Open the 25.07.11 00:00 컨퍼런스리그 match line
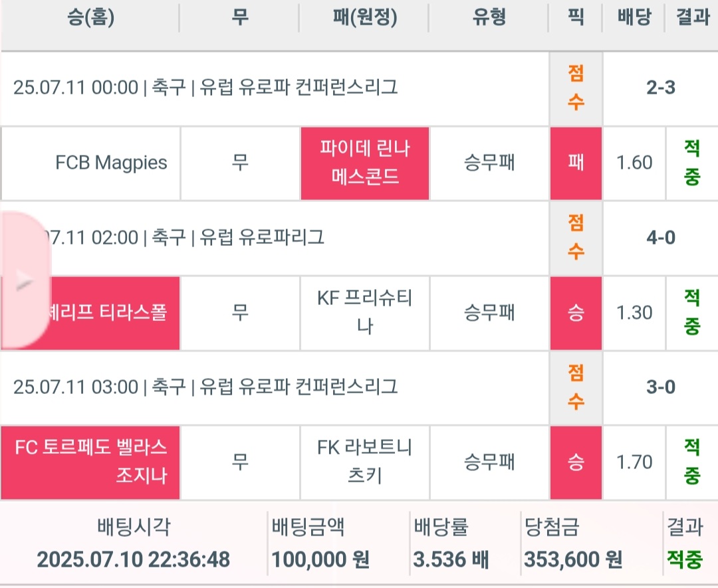718x588 pixels. (x=206, y=88)
